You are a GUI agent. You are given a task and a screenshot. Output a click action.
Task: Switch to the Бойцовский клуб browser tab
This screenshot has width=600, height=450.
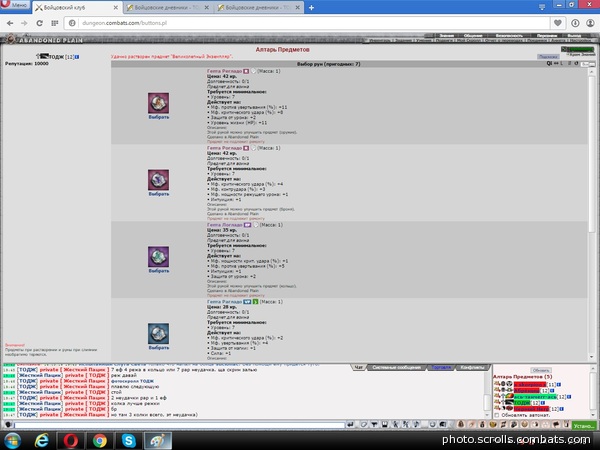pos(77,7)
